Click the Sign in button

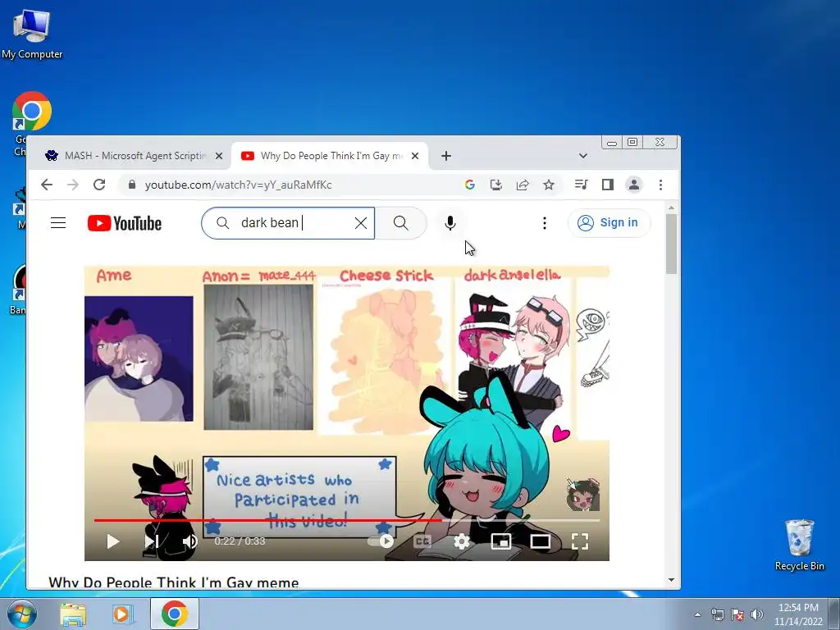point(609,223)
